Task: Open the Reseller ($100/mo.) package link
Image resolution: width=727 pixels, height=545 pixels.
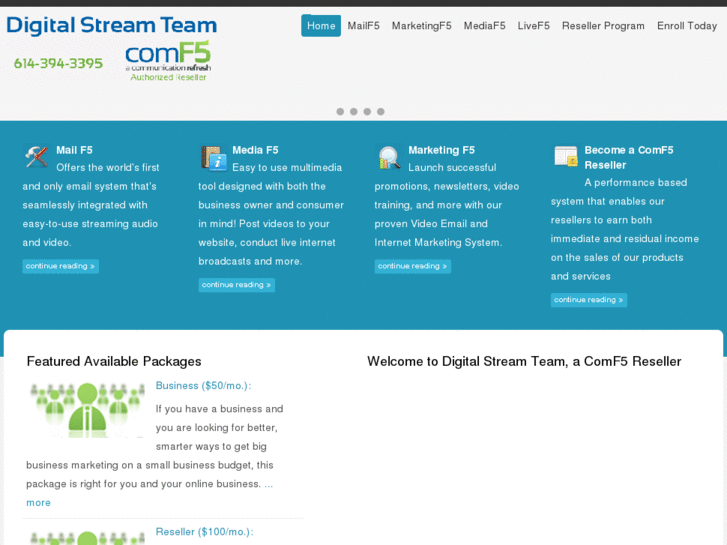Action: click(204, 532)
